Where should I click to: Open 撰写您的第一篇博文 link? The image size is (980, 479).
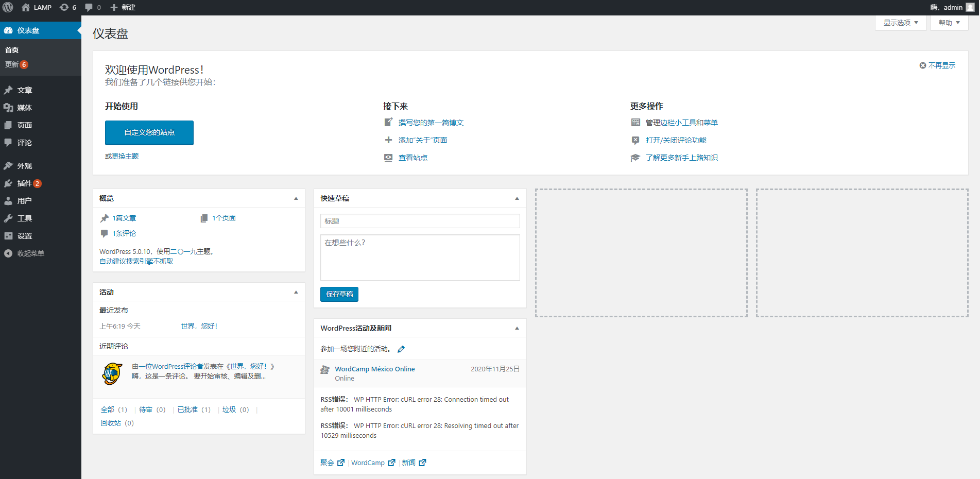431,123
